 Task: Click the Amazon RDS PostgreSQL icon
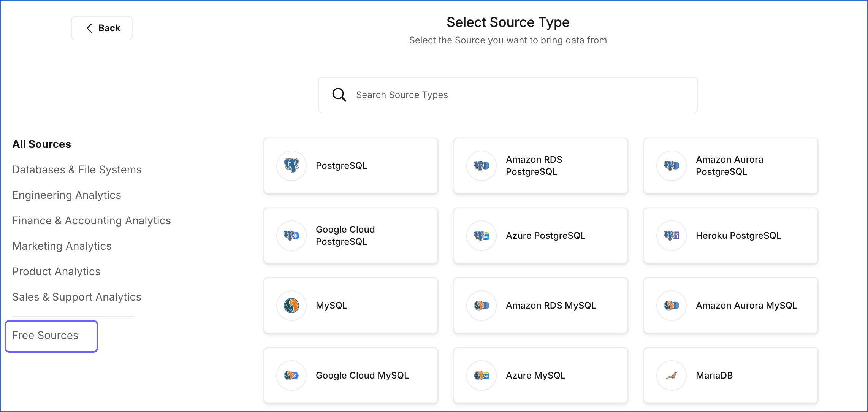pos(482,166)
